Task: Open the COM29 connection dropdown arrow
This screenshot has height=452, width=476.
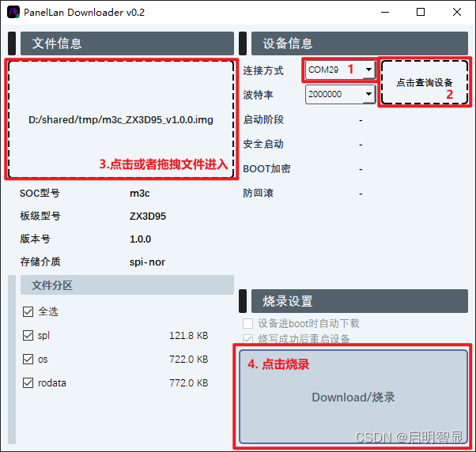Action: pos(368,70)
